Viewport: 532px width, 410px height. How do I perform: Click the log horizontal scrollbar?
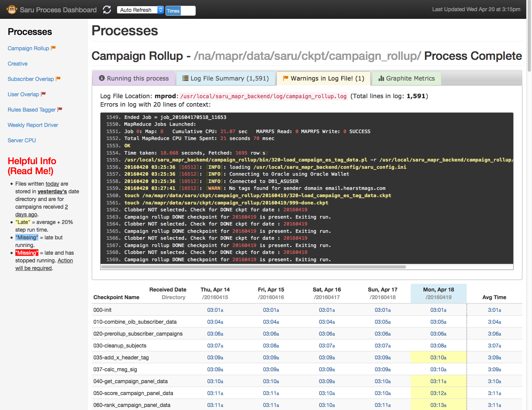253,267
